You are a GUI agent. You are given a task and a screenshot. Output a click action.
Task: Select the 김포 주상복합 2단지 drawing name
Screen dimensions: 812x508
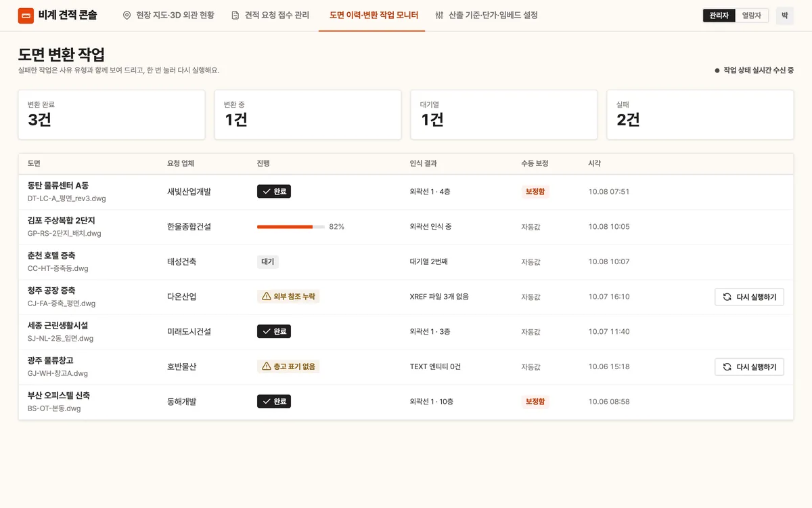62,221
